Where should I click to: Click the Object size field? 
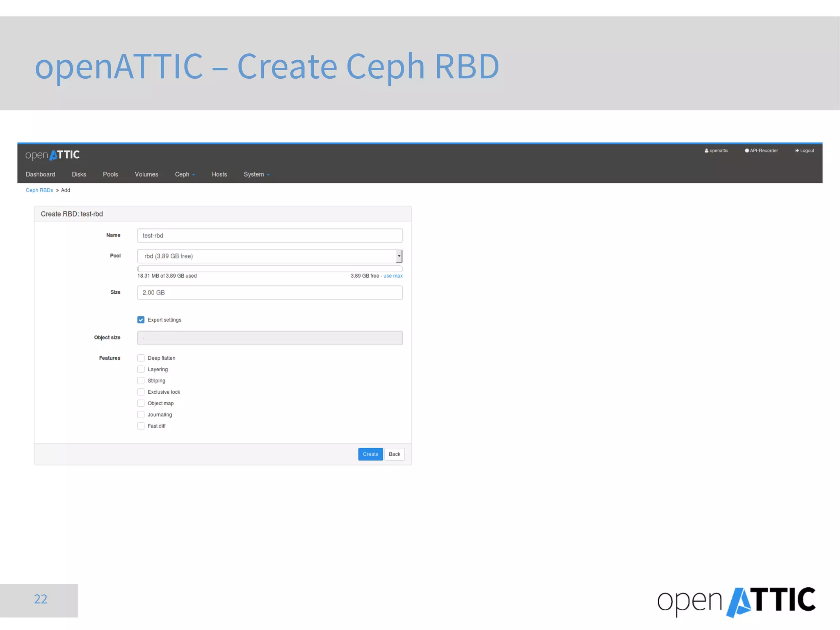point(270,338)
